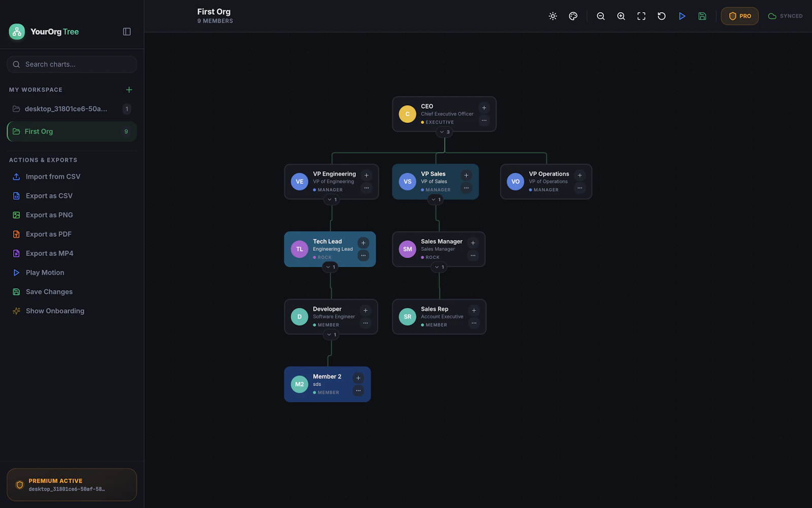
Task: Open Tech Lead options menu
Action: (363, 256)
